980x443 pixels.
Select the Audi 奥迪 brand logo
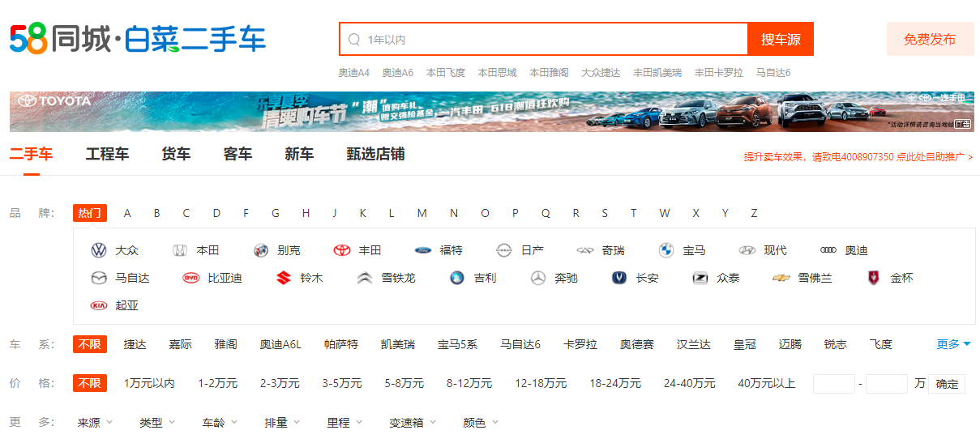click(x=828, y=250)
